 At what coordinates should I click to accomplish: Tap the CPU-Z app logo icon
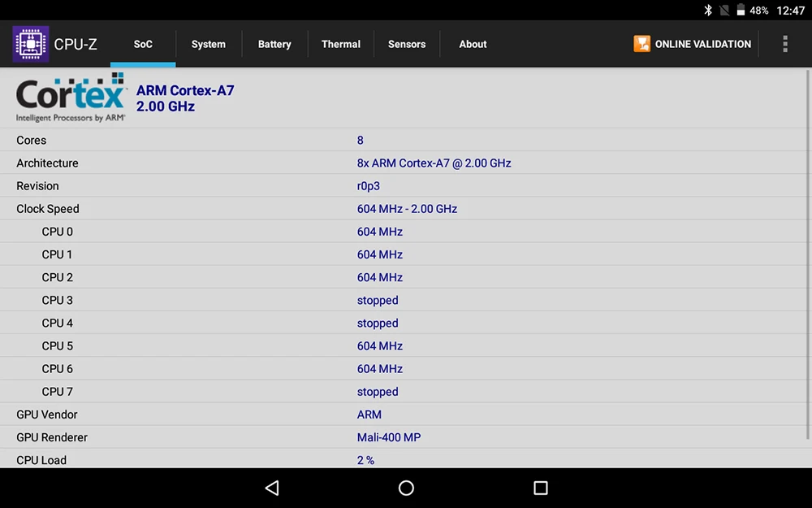(31, 44)
